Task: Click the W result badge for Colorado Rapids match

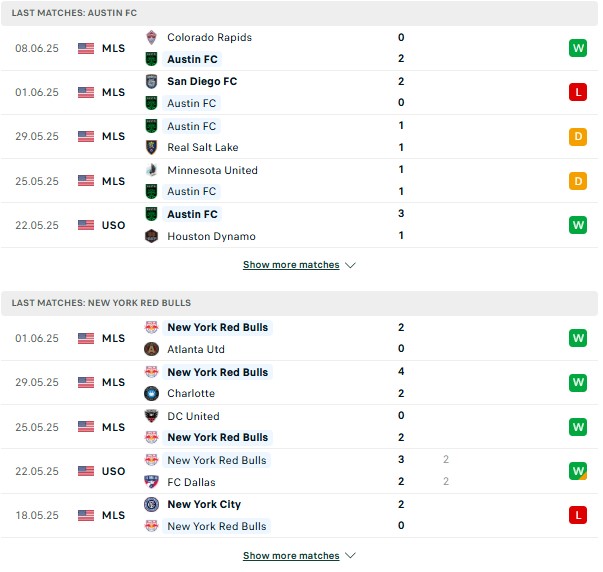Action: [x=578, y=48]
